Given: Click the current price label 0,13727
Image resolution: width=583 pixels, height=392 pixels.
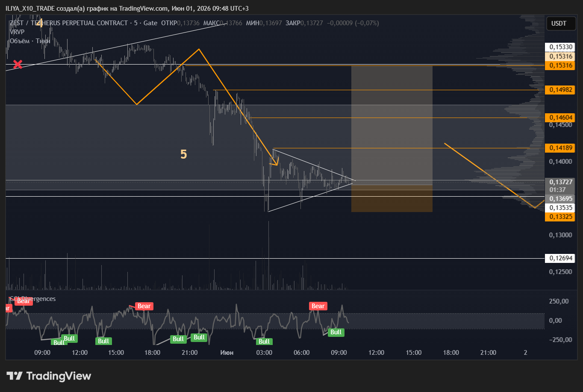Looking at the screenshot, I should tap(561, 181).
